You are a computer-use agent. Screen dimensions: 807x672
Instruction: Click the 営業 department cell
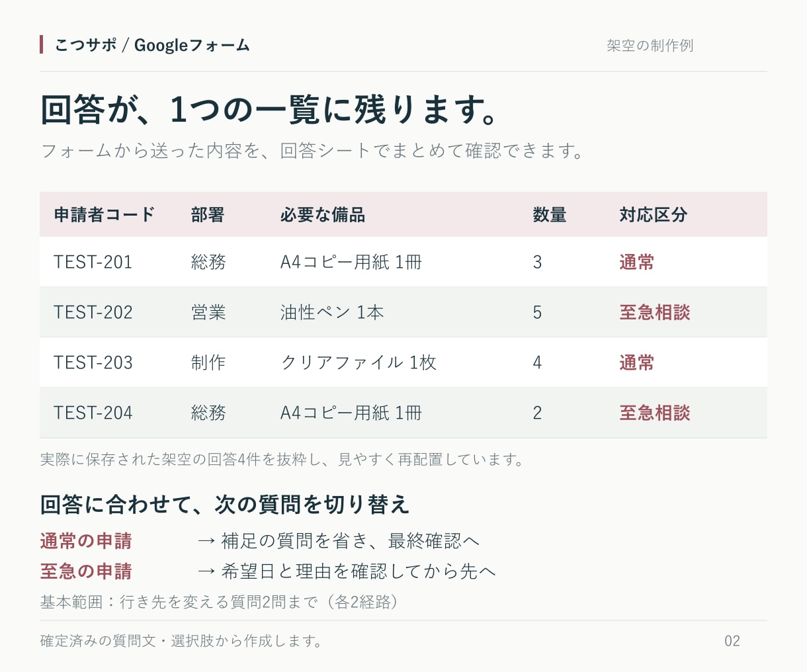click(x=208, y=312)
